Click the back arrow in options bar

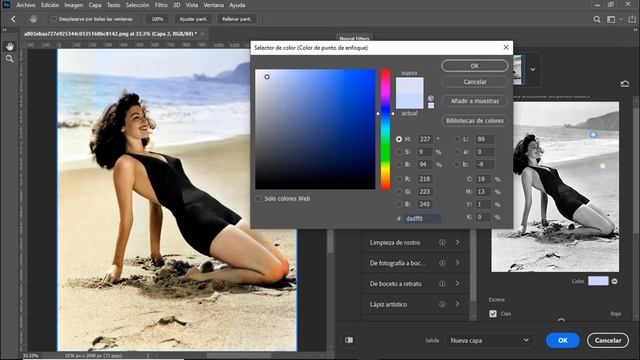[x=13, y=19]
